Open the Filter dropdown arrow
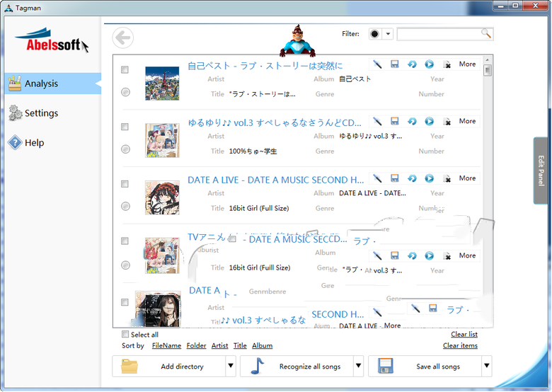This screenshot has width=552, height=392. 388,34
